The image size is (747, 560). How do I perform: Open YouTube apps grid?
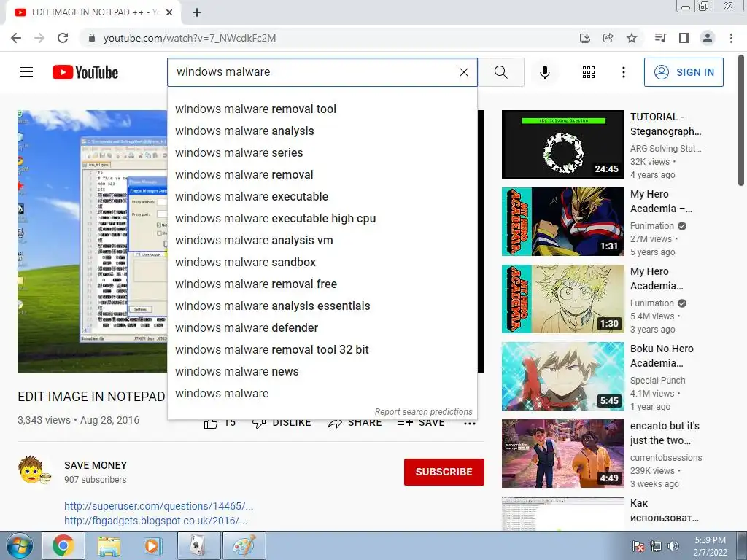tap(589, 72)
